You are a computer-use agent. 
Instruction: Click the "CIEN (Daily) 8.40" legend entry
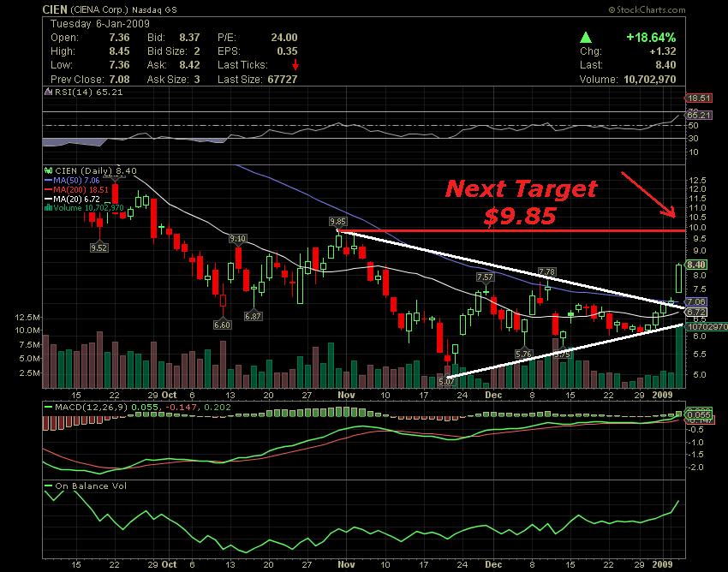96,171
